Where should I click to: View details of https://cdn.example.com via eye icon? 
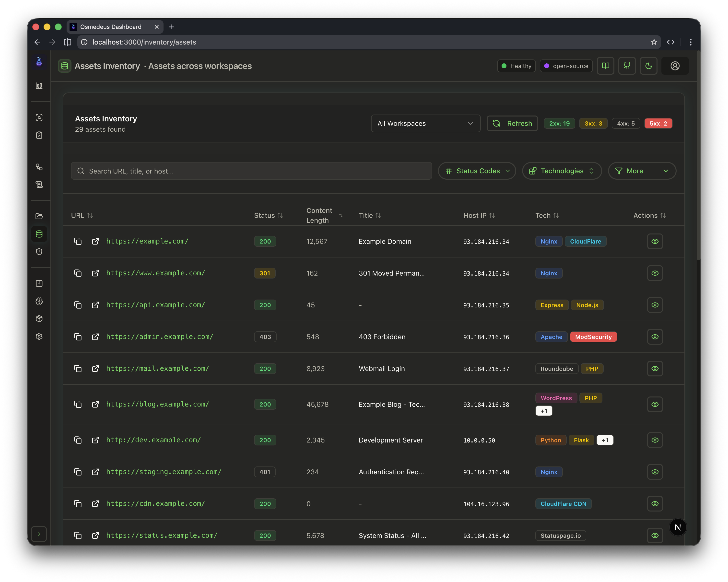[x=655, y=504]
